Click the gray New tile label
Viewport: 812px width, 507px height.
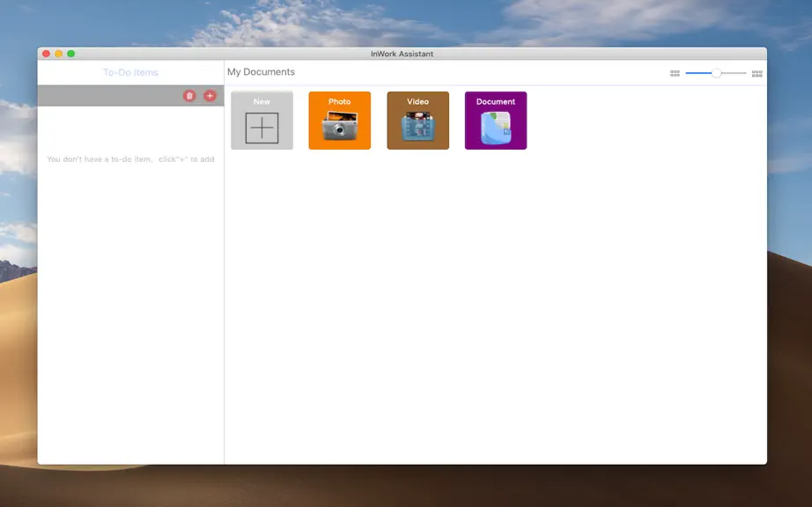[262, 101]
